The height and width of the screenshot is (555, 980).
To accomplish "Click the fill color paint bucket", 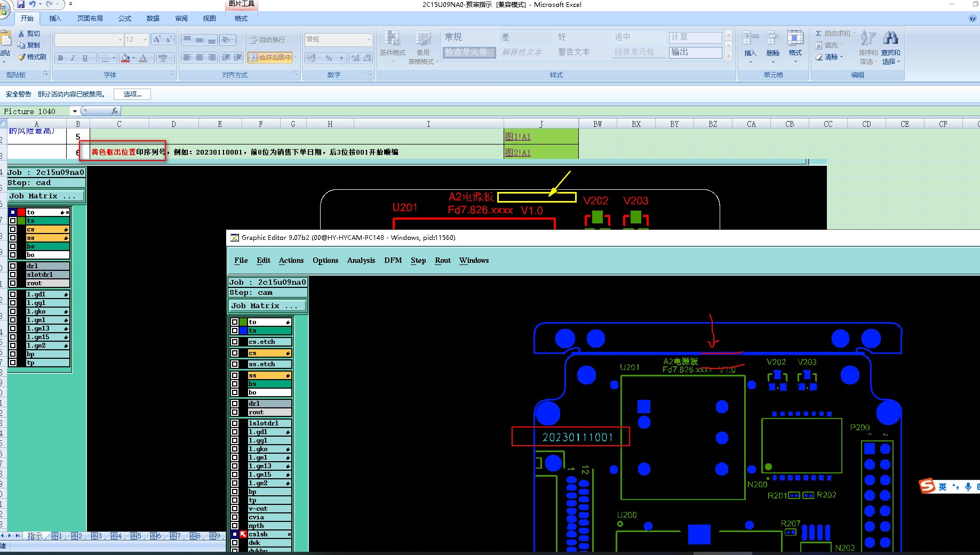I will tap(125, 58).
